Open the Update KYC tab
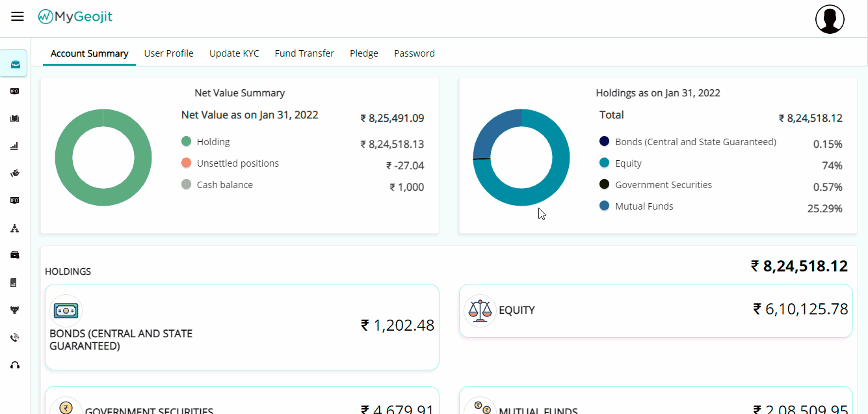Screen dimensions: 868x414 pyautogui.click(x=234, y=53)
